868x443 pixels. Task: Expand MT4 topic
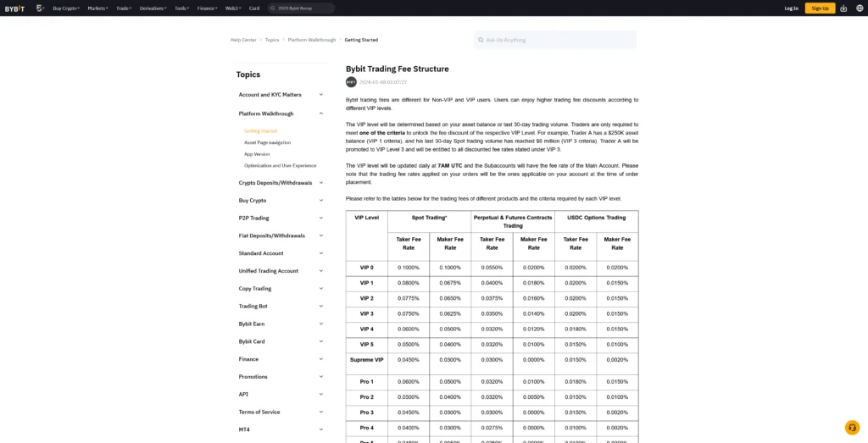281,429
